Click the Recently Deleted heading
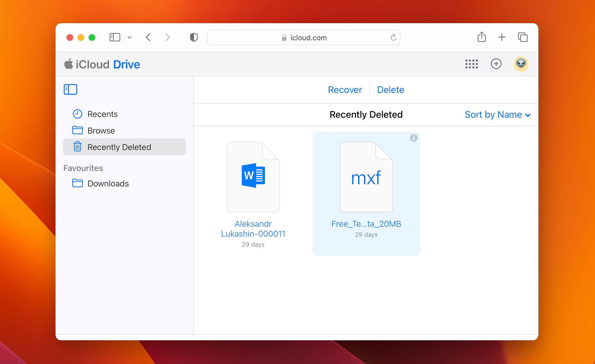The height and width of the screenshot is (364, 595). tap(366, 114)
